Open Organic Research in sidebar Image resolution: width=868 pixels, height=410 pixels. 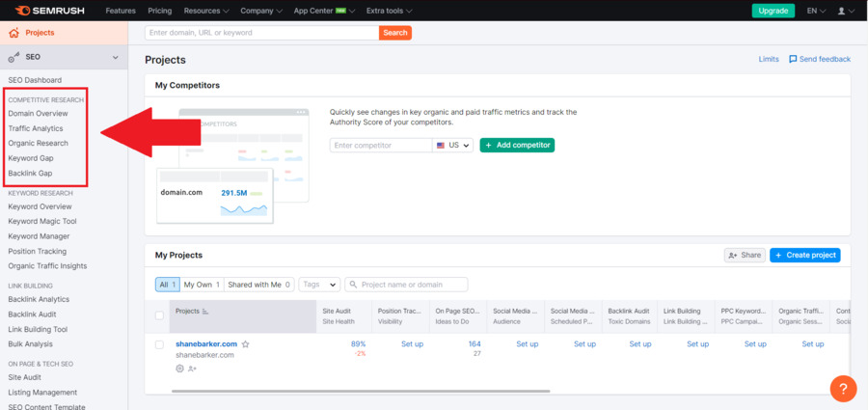[x=39, y=143]
